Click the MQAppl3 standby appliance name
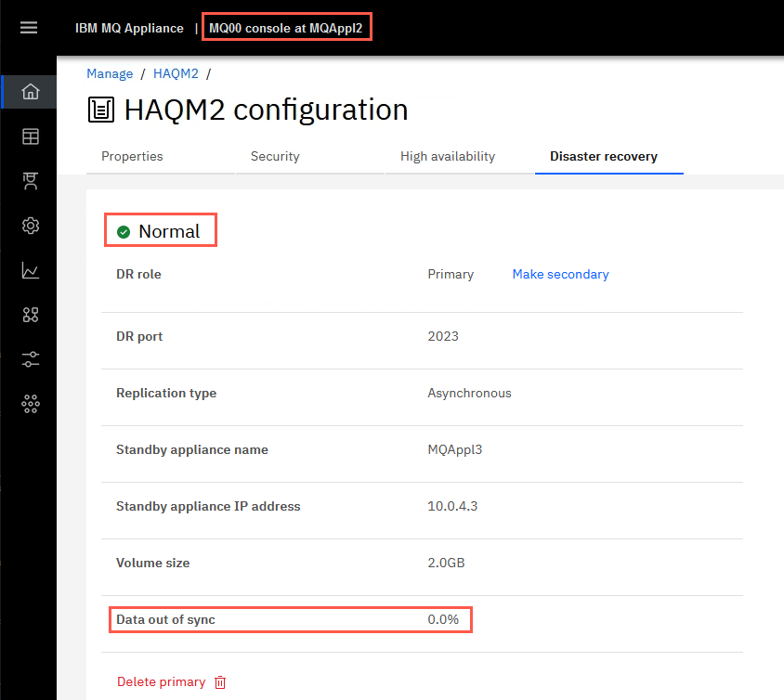Screen dimensions: 784x700 coord(455,449)
